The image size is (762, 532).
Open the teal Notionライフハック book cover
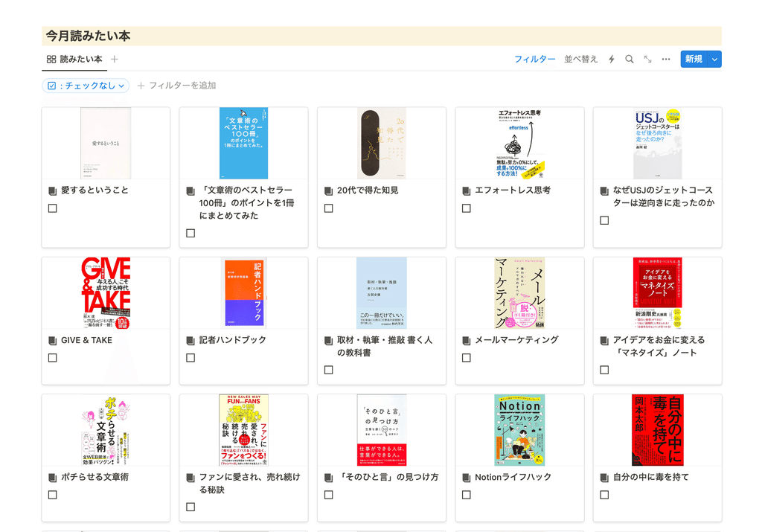click(519, 430)
